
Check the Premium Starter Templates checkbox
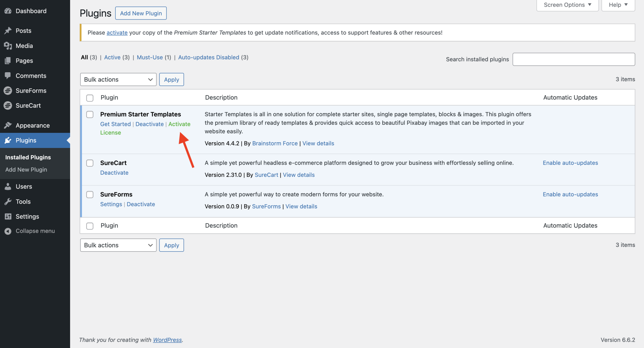[90, 114]
